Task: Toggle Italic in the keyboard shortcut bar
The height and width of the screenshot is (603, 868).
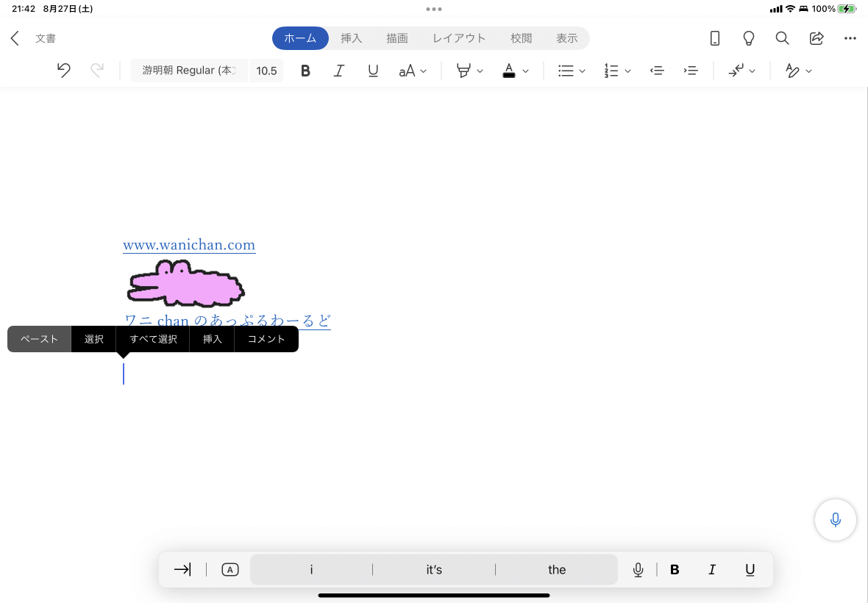Action: coord(712,569)
